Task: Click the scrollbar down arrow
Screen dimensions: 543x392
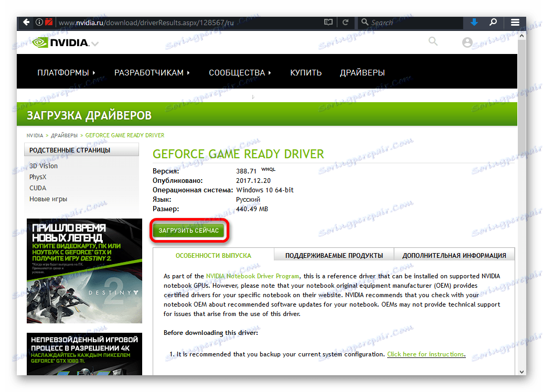Action: (x=522, y=372)
